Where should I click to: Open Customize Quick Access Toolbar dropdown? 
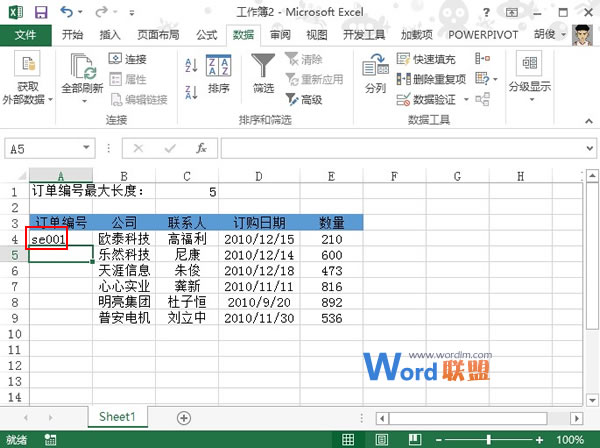132,13
